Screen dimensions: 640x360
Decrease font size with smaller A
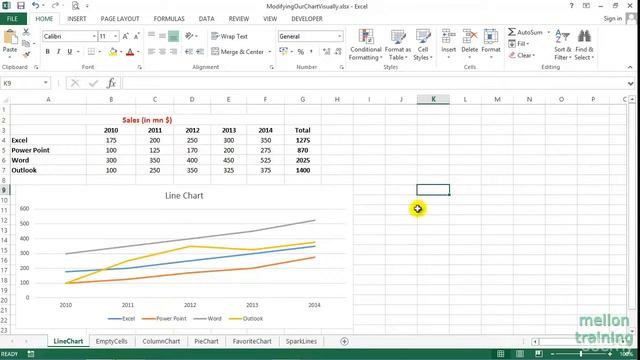136,36
